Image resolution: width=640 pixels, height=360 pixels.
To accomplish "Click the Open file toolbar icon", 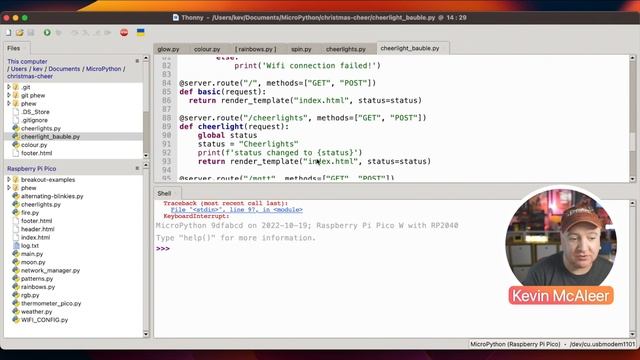I will pyautogui.click(x=19, y=33).
